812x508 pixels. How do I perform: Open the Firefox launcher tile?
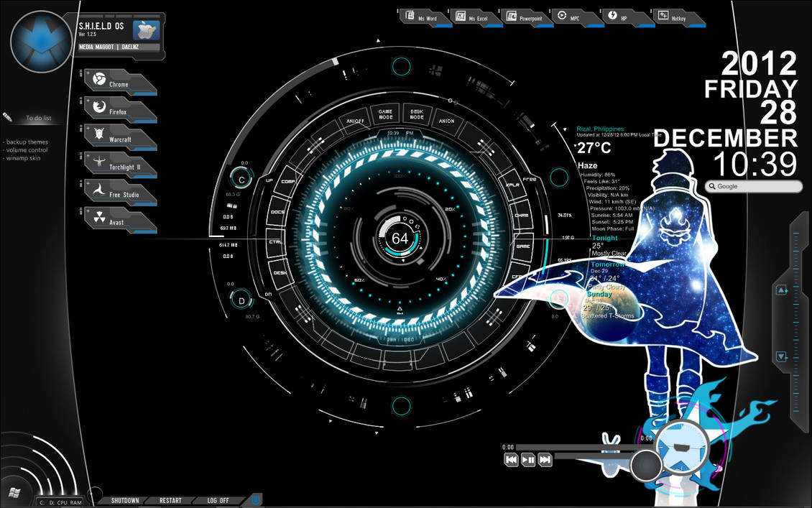click(120, 110)
